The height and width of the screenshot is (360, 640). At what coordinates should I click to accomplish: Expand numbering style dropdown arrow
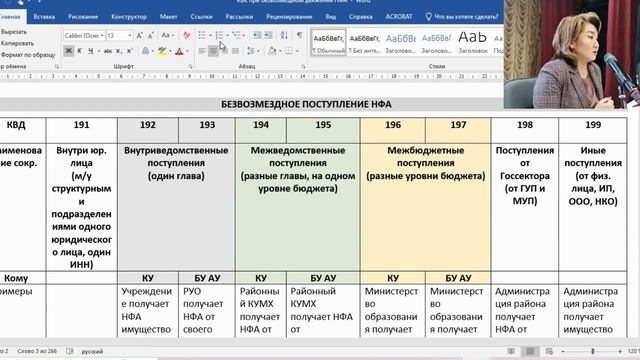(x=227, y=36)
